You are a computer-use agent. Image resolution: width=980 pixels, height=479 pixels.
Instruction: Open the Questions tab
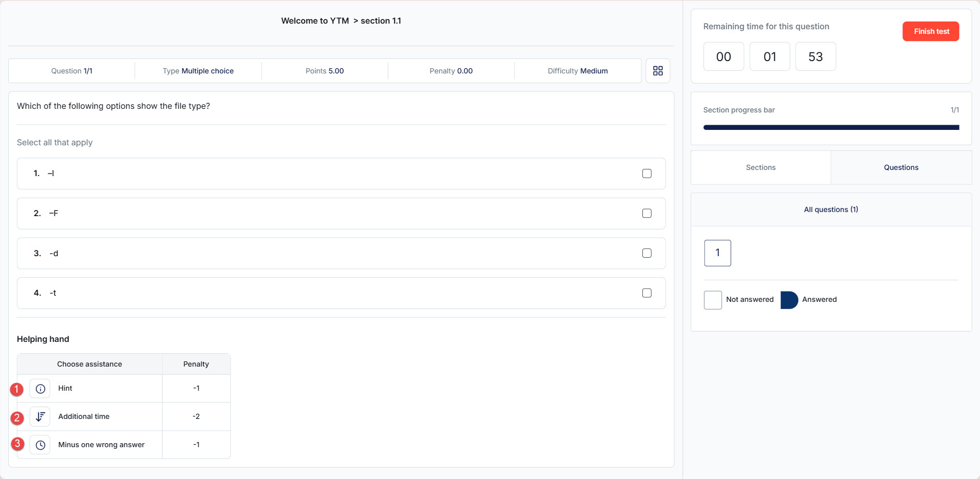tap(900, 167)
